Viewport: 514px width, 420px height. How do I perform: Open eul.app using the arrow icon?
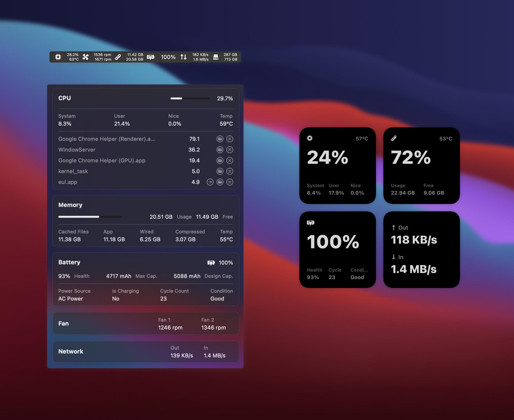click(x=210, y=182)
